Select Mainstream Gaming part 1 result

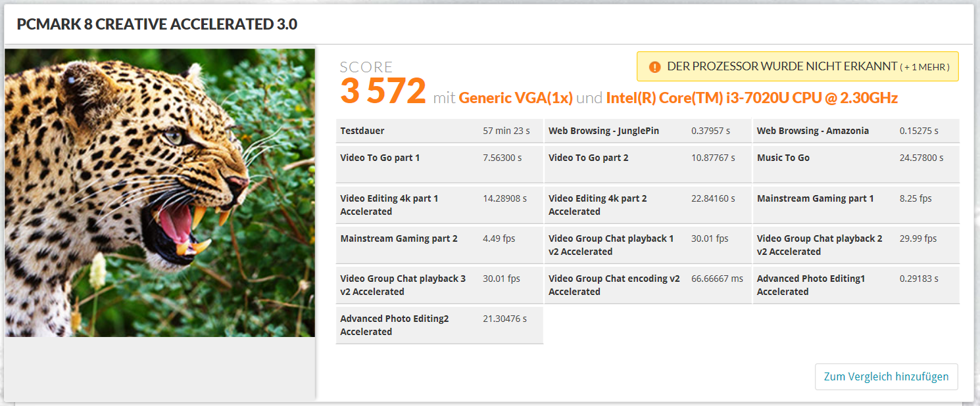856,204
